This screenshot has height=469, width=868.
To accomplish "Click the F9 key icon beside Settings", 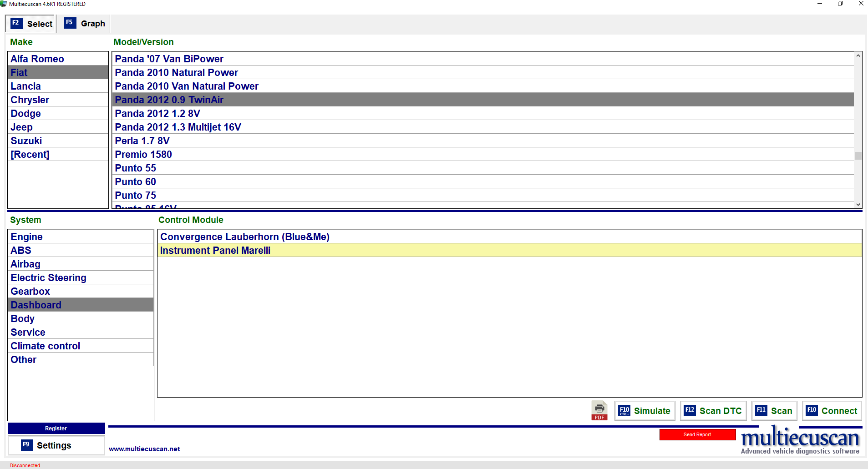I will pyautogui.click(x=27, y=445).
